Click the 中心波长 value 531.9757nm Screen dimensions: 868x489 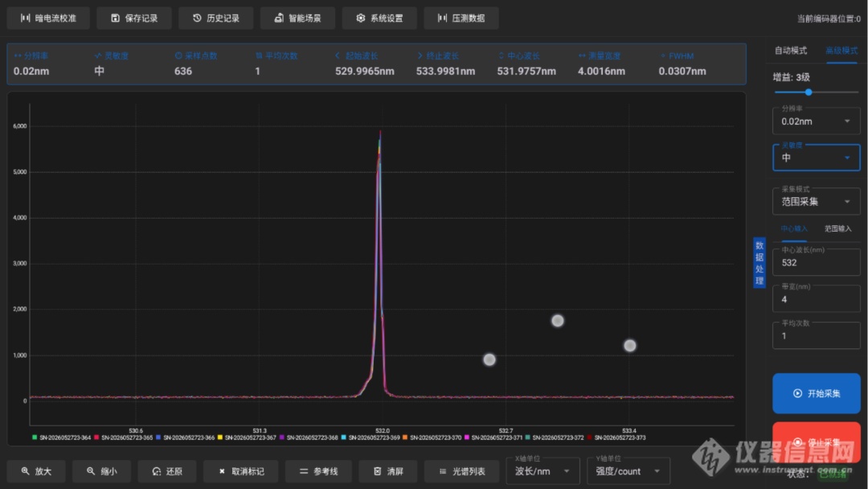(526, 71)
